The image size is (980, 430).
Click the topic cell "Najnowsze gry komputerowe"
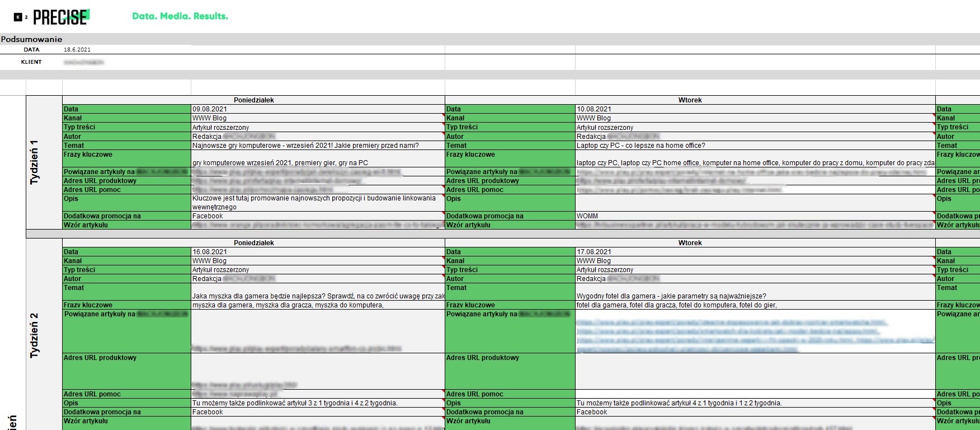pos(305,146)
